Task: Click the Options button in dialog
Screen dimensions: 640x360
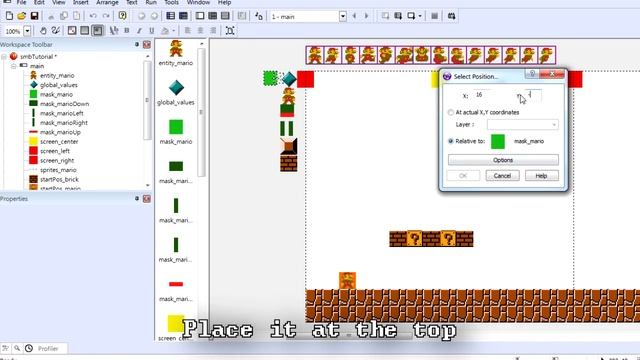Action: point(503,160)
